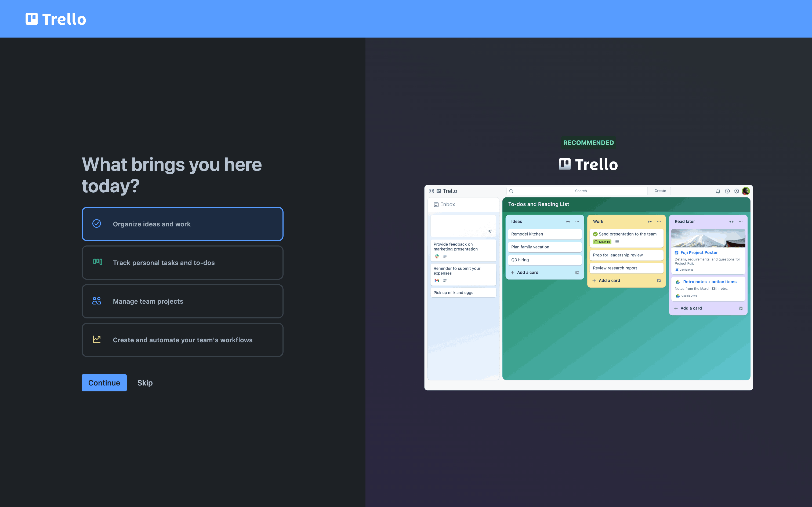
Task: Click the Inbox send arrow icon
Action: point(490,231)
